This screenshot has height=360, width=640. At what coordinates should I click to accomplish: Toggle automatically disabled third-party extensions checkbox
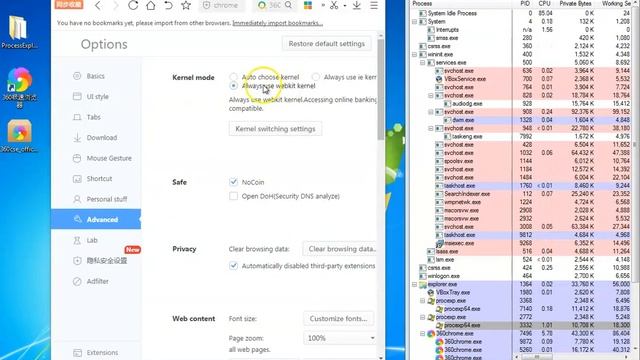click(x=233, y=266)
